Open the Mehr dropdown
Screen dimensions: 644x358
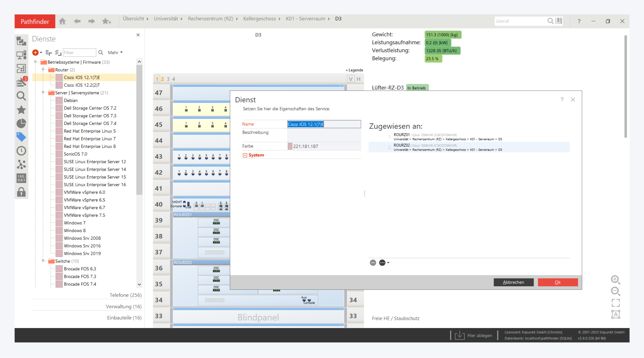[115, 53]
